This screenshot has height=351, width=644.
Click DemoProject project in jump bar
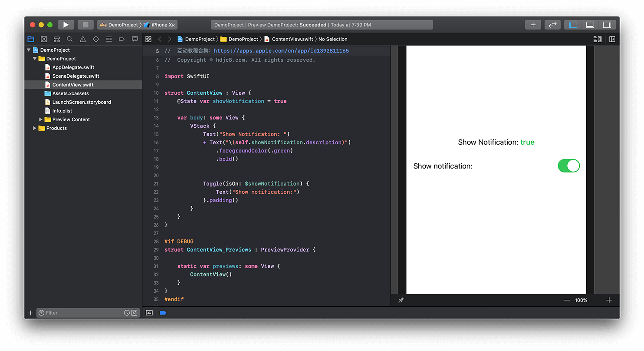pyautogui.click(x=196, y=39)
